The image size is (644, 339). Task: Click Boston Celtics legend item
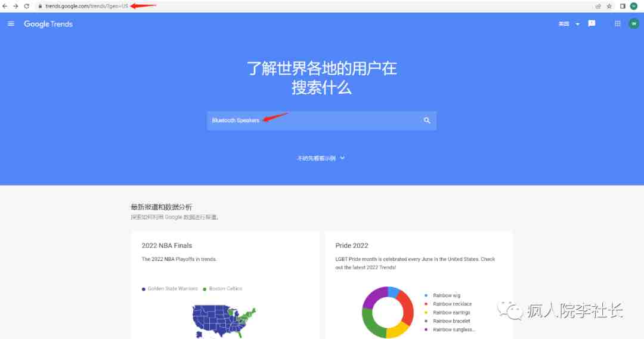pyautogui.click(x=222, y=289)
